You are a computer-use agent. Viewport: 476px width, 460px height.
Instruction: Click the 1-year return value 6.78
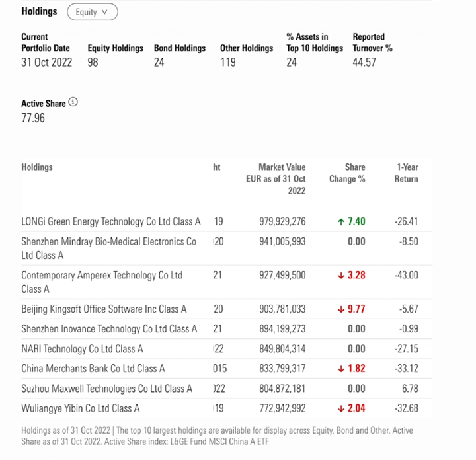pos(410,389)
